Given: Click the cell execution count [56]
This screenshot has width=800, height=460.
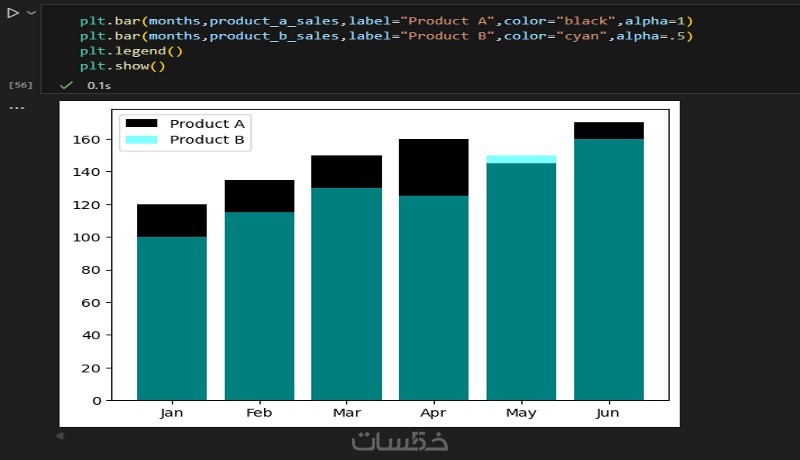Looking at the screenshot, I should click(20, 86).
